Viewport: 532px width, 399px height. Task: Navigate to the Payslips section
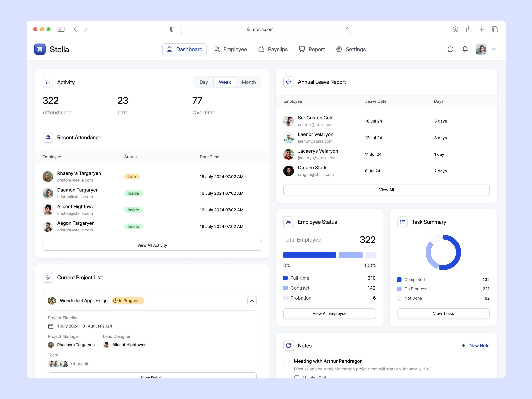273,49
